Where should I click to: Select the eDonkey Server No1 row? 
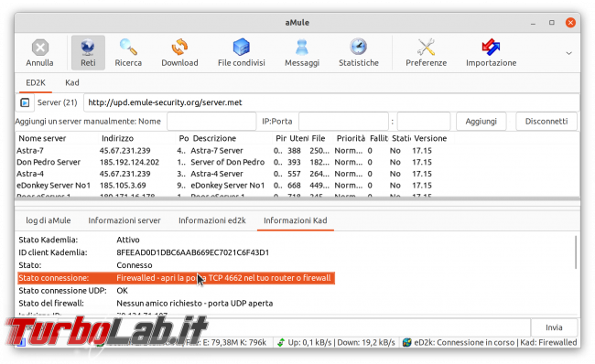[297, 186]
